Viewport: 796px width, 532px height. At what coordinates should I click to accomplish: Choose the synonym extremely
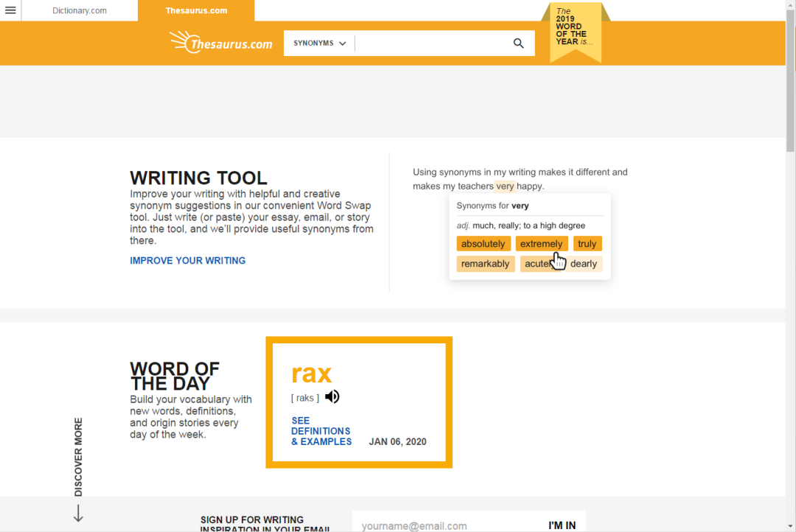542,244
